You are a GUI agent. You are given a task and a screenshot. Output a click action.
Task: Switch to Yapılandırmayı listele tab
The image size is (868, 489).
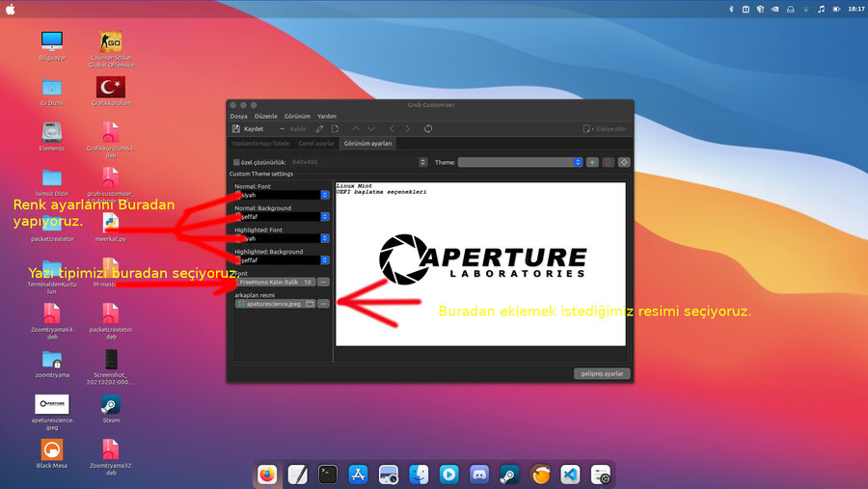260,144
